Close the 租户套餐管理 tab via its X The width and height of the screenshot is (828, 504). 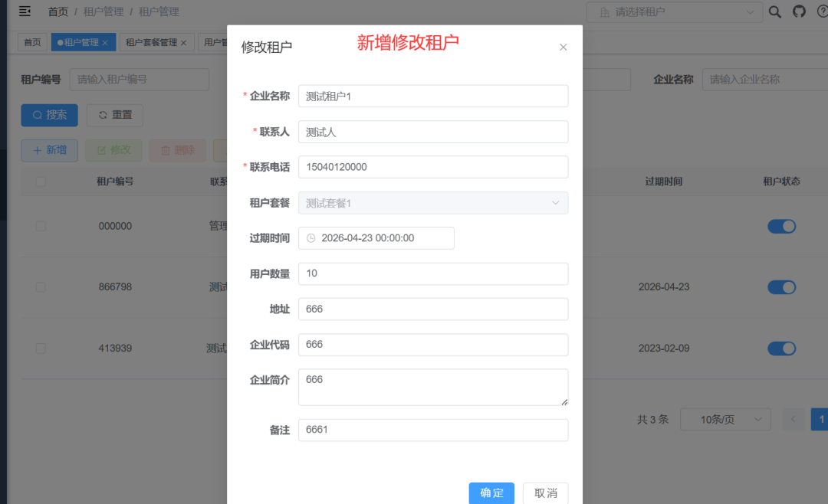[x=183, y=43]
